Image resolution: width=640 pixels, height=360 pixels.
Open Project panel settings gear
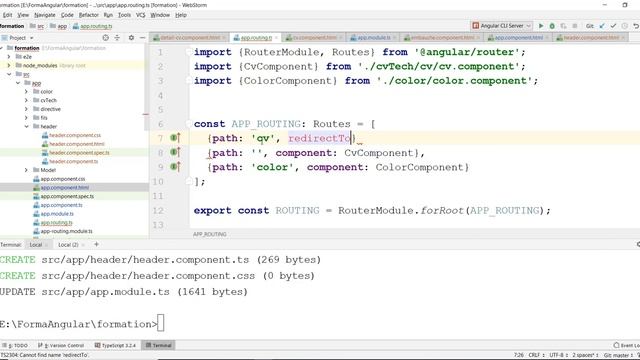coord(131,38)
